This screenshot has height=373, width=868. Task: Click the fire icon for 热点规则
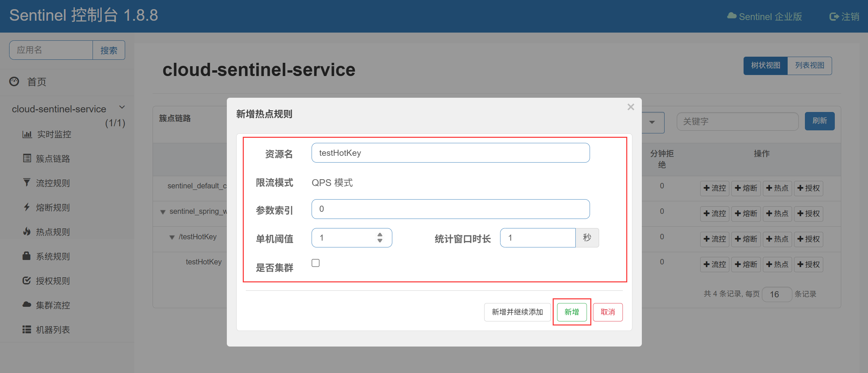27,231
